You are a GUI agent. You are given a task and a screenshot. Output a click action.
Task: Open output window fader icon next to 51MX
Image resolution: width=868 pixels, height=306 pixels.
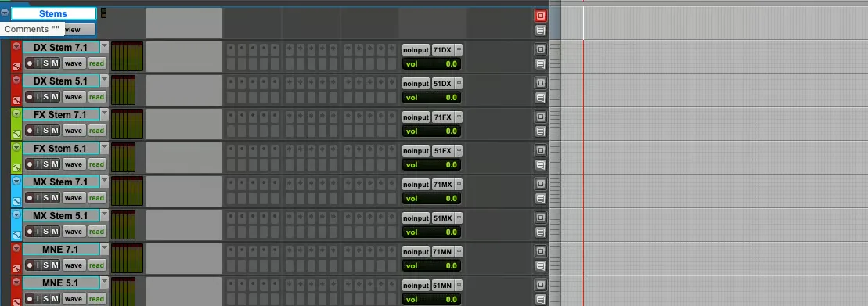pyautogui.click(x=459, y=218)
